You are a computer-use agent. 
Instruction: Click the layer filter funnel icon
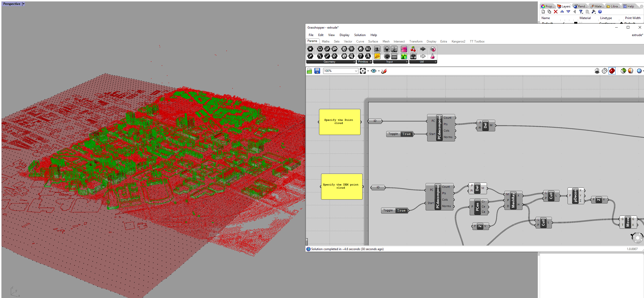581,12
